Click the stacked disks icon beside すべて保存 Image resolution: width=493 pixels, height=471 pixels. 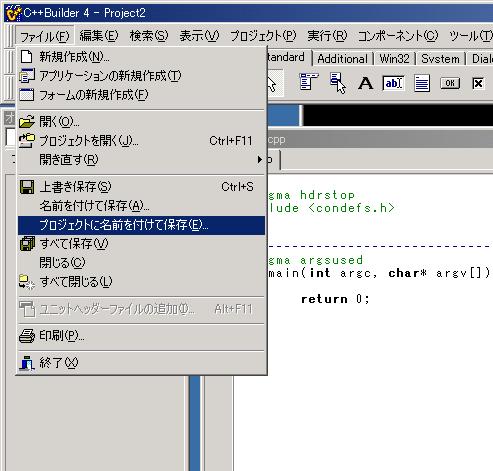click(x=27, y=244)
